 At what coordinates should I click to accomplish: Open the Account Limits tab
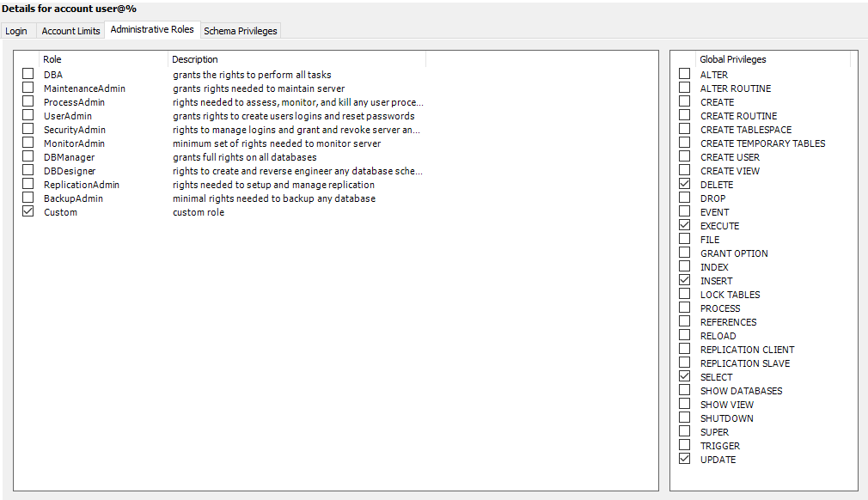(x=70, y=31)
